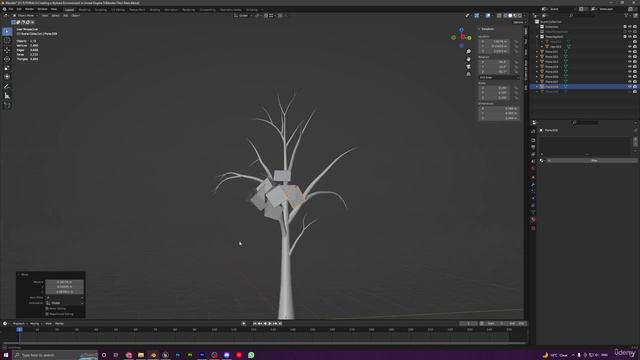
Task: Open the Windows Start menu
Action: click(6, 355)
